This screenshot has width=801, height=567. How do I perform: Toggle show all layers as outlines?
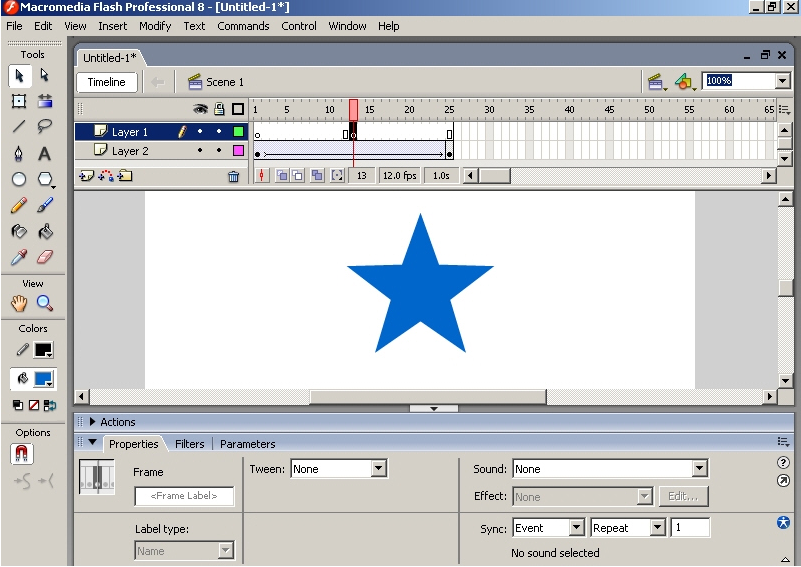tap(238, 109)
